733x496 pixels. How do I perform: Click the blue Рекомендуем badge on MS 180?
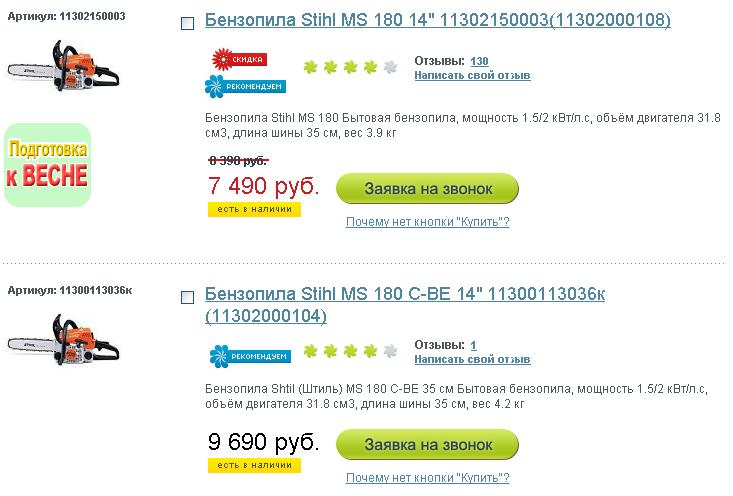click(245, 86)
